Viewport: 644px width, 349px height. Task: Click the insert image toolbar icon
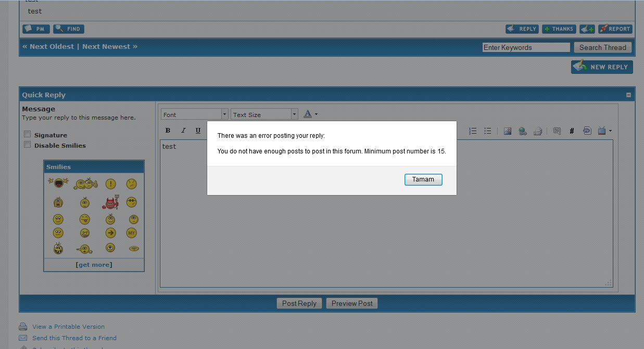(x=508, y=131)
